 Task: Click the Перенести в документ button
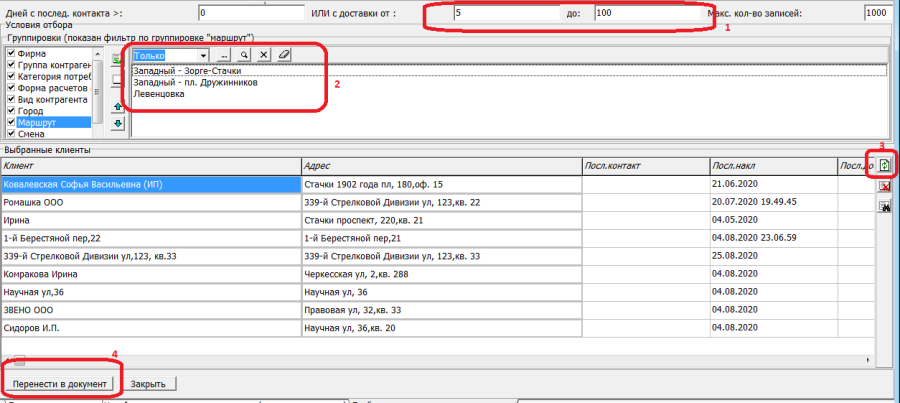62,383
